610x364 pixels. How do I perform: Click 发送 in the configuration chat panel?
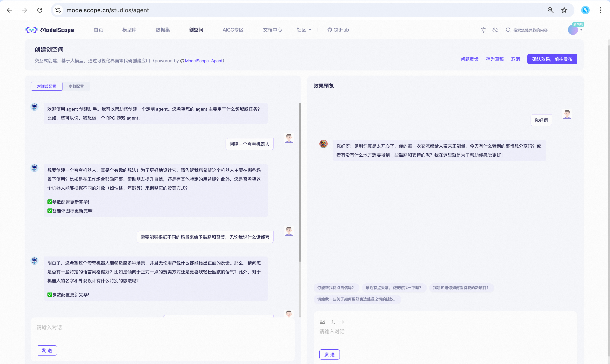[x=47, y=350]
